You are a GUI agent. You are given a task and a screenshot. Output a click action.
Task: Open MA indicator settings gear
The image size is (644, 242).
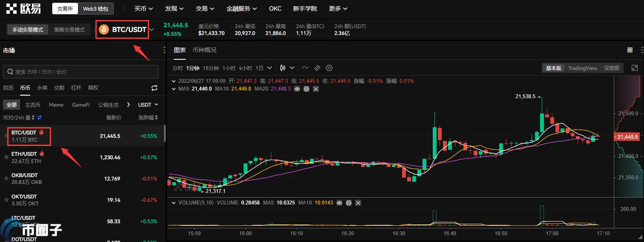pos(306,89)
